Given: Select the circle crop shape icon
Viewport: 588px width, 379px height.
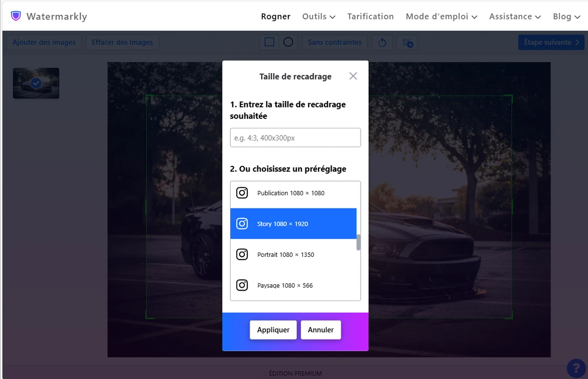Looking at the screenshot, I should 288,42.
